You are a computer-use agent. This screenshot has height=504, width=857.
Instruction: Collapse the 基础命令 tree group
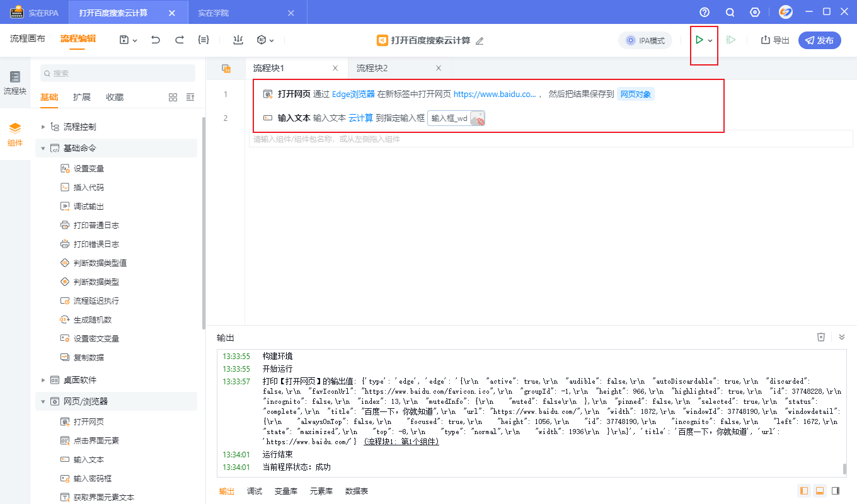pos(43,148)
